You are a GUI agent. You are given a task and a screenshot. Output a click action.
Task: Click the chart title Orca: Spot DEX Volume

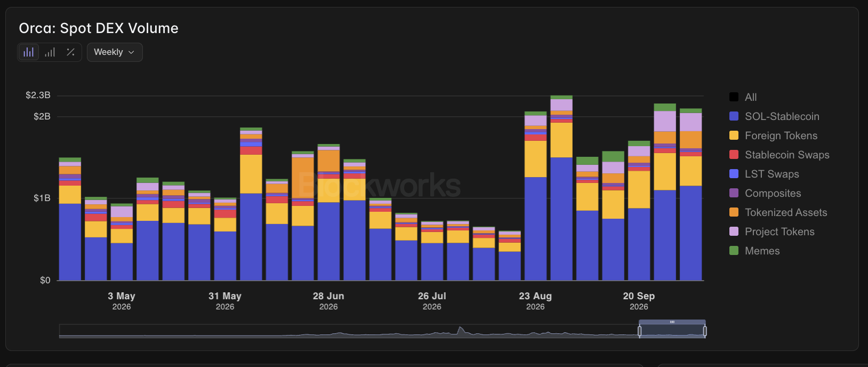pyautogui.click(x=99, y=28)
